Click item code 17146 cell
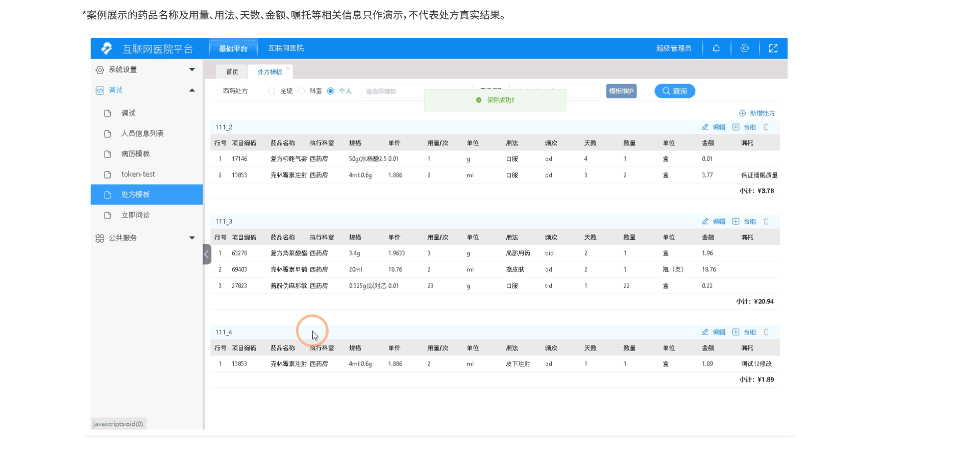 pyautogui.click(x=239, y=159)
